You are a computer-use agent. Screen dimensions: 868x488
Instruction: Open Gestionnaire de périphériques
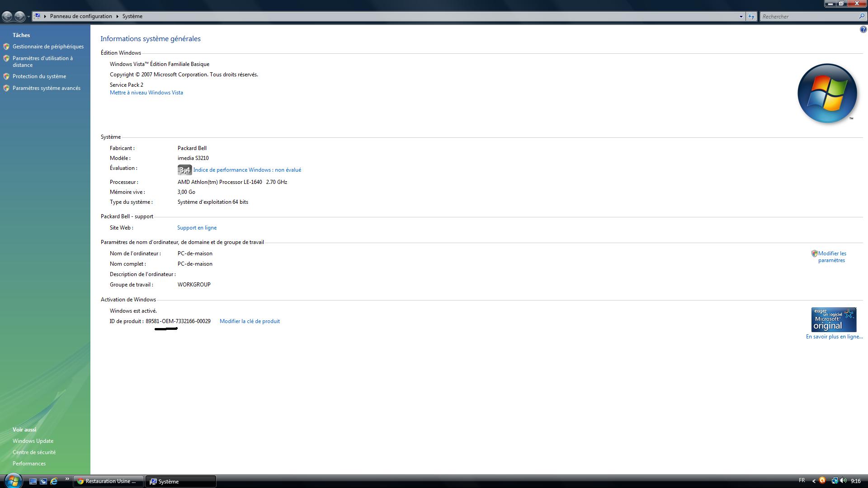[48, 47]
